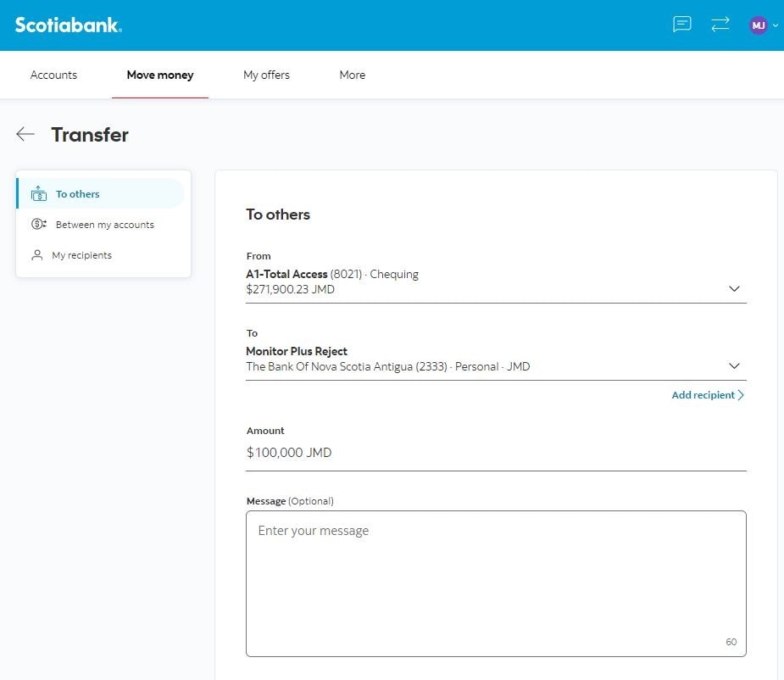Go back using the left arrow
The width and height of the screenshot is (784, 680).
click(x=25, y=134)
